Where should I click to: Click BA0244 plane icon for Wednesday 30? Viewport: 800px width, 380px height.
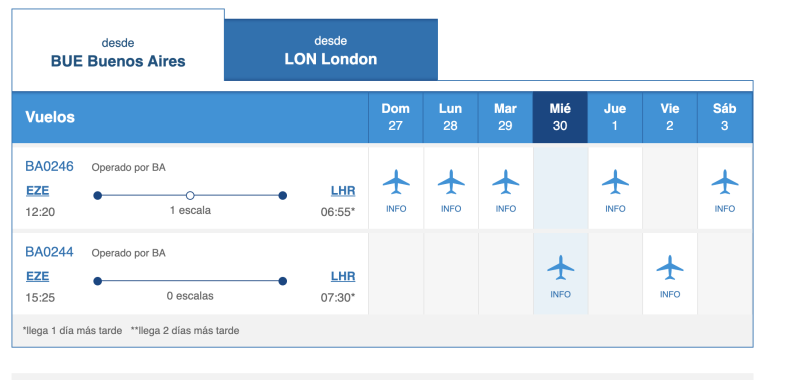coord(560,267)
